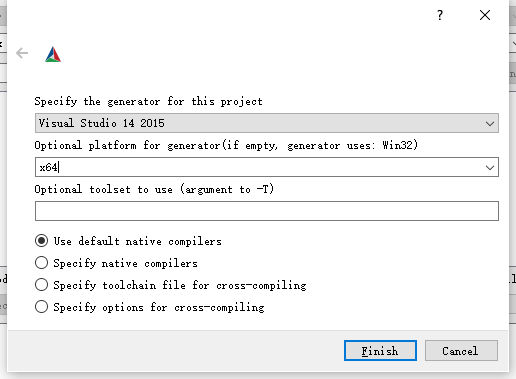This screenshot has width=516, height=379.
Task: Open the Visual Studio 14 2015 combo box
Action: (x=267, y=123)
